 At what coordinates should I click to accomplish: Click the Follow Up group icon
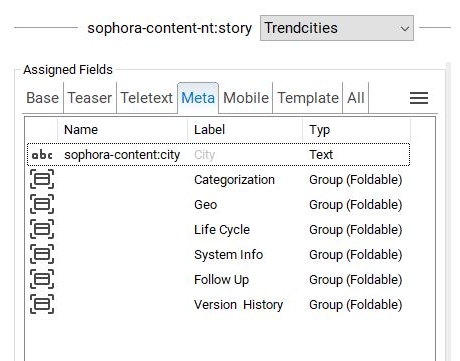tap(42, 279)
